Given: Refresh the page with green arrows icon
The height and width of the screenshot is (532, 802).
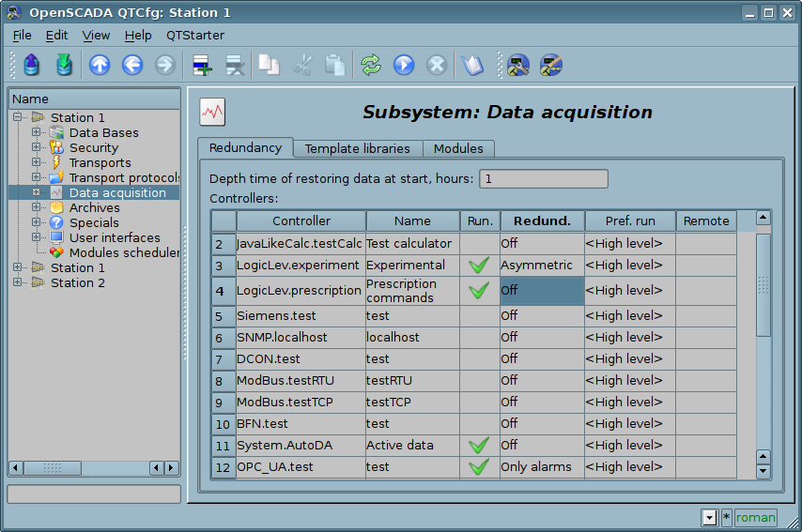Looking at the screenshot, I should (x=371, y=66).
